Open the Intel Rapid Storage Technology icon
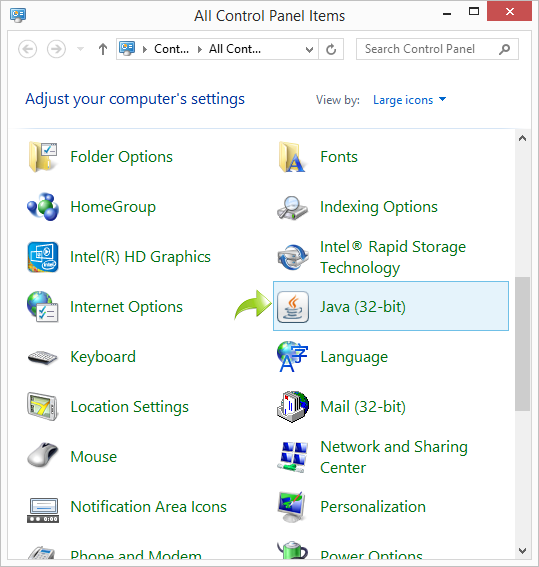This screenshot has width=539, height=567. (x=293, y=257)
